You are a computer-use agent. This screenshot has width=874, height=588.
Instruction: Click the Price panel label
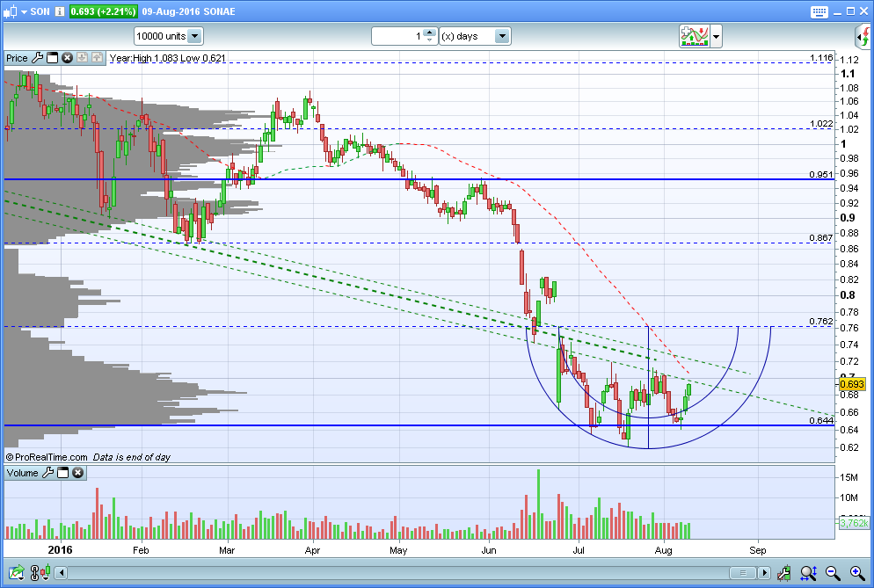17,58
